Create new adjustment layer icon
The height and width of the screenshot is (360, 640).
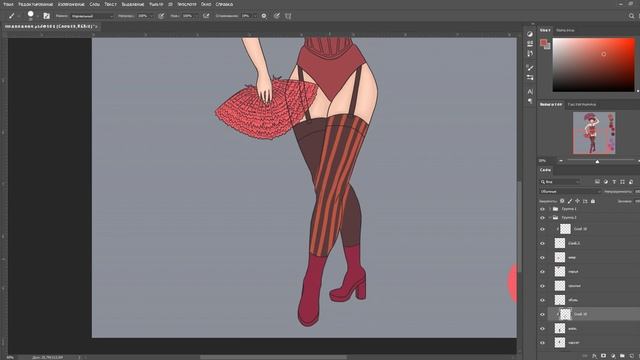pos(613,356)
